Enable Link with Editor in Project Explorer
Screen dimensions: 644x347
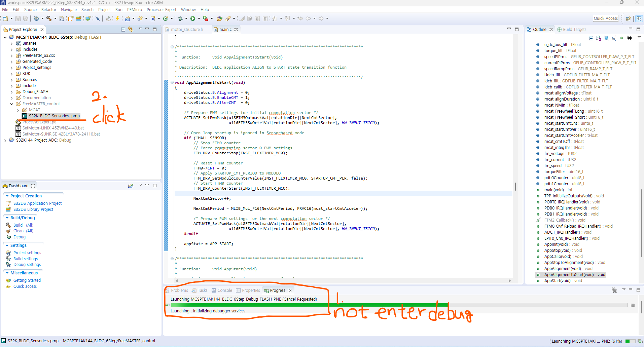pyautogui.click(x=131, y=29)
